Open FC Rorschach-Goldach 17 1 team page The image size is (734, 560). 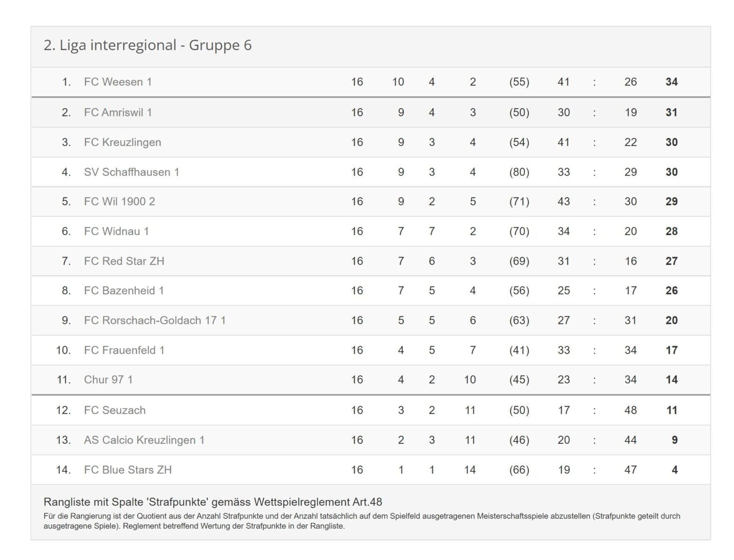click(x=154, y=321)
